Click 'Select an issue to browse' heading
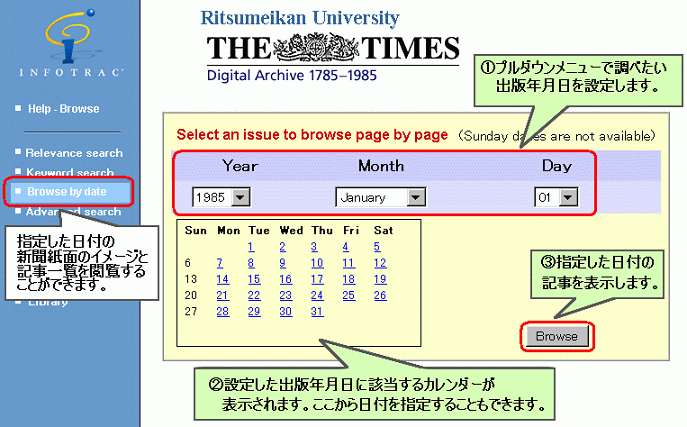The image size is (687, 427). pyautogui.click(x=312, y=135)
